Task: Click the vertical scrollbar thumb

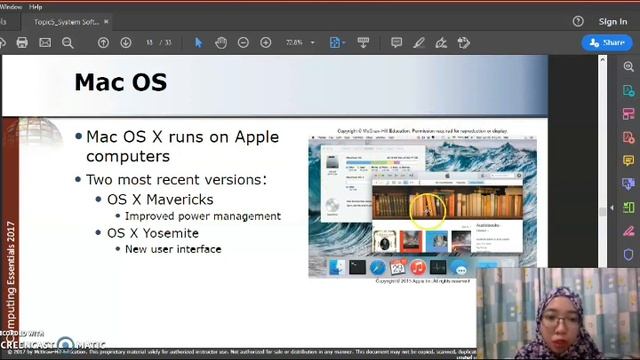Action: [x=602, y=211]
